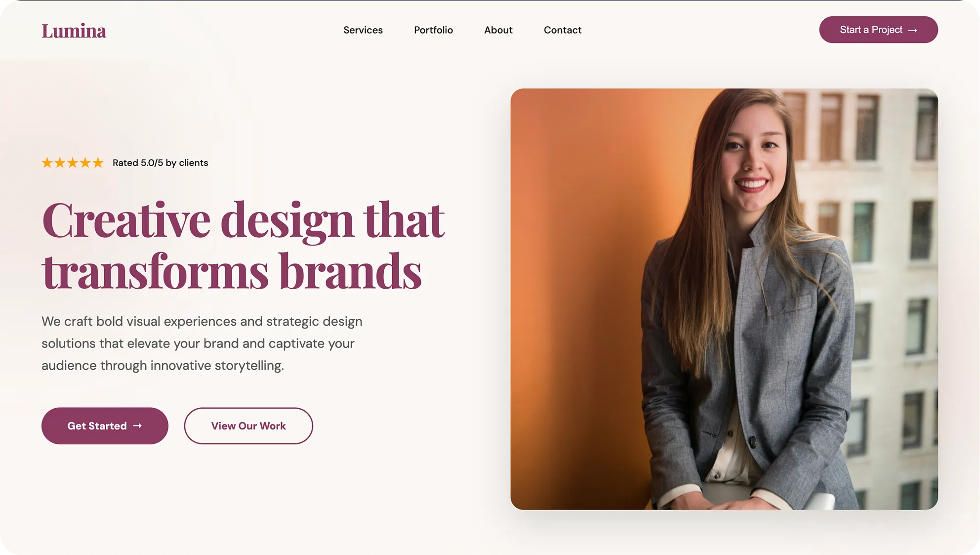The image size is (980, 555).
Task: Open View Our Work
Action: pyautogui.click(x=248, y=426)
